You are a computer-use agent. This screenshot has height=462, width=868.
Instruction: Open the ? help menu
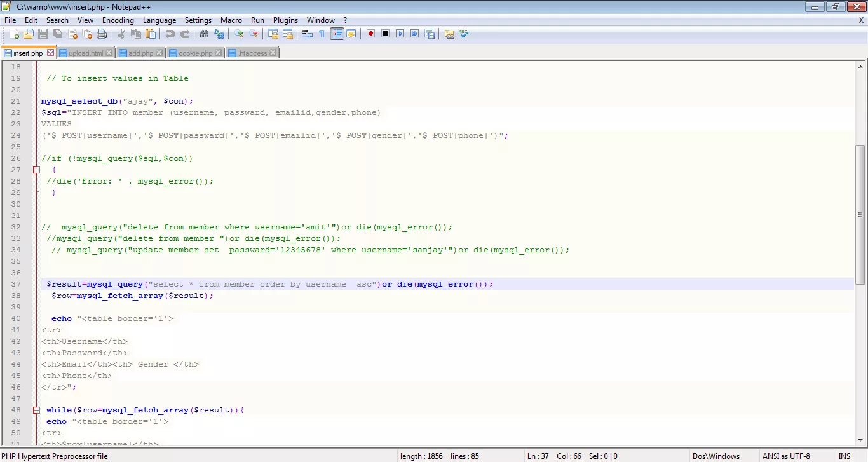point(345,20)
